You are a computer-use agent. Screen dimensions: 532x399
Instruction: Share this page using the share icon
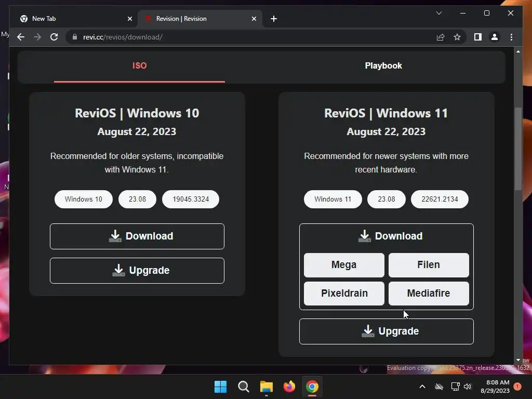(441, 37)
